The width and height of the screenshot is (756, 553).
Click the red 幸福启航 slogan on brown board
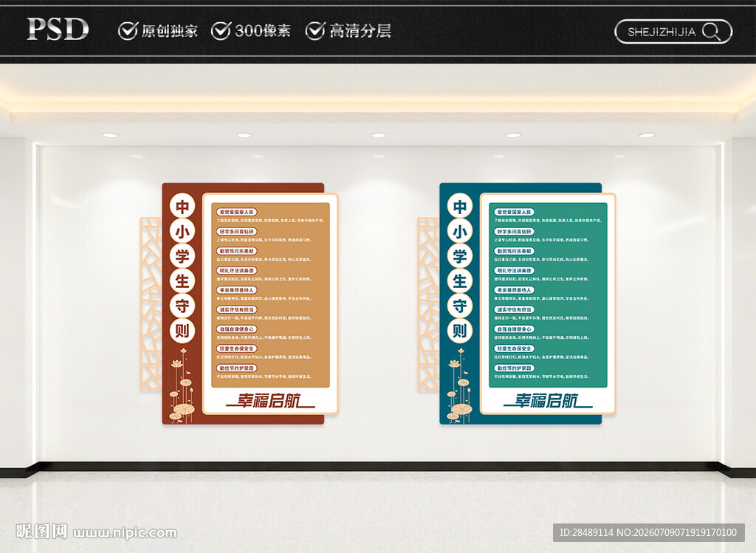pyautogui.click(x=270, y=401)
